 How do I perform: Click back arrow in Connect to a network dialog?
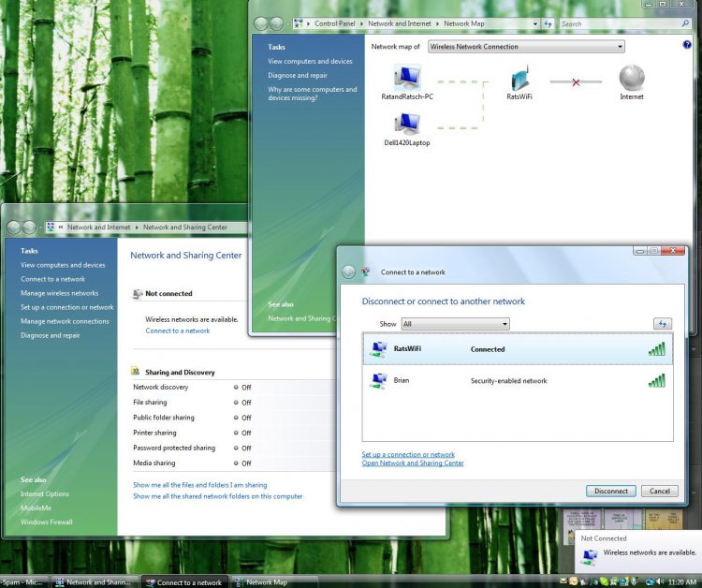click(348, 272)
